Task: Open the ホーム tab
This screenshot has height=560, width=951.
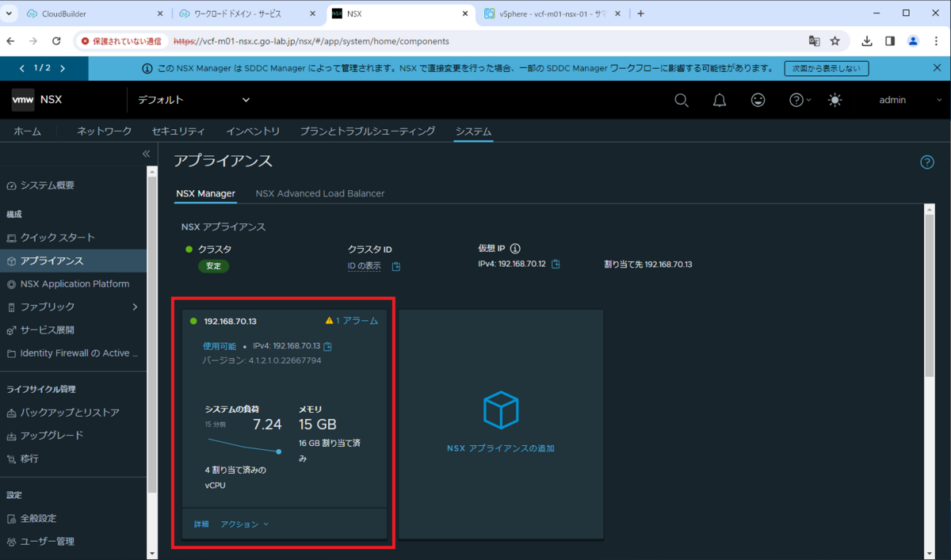Action: [x=28, y=131]
